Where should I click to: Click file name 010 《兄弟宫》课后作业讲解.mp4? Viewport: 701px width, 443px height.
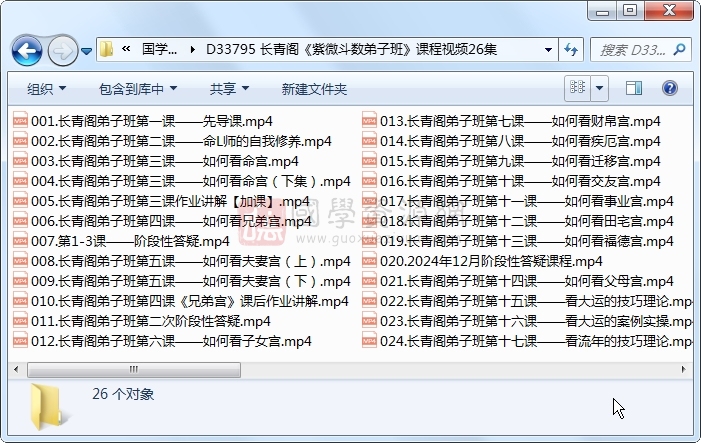click(x=190, y=301)
